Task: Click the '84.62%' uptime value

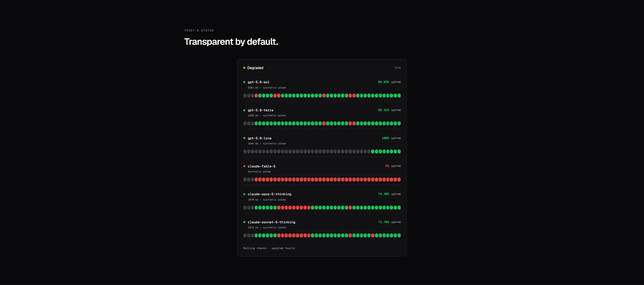Action: point(384,82)
